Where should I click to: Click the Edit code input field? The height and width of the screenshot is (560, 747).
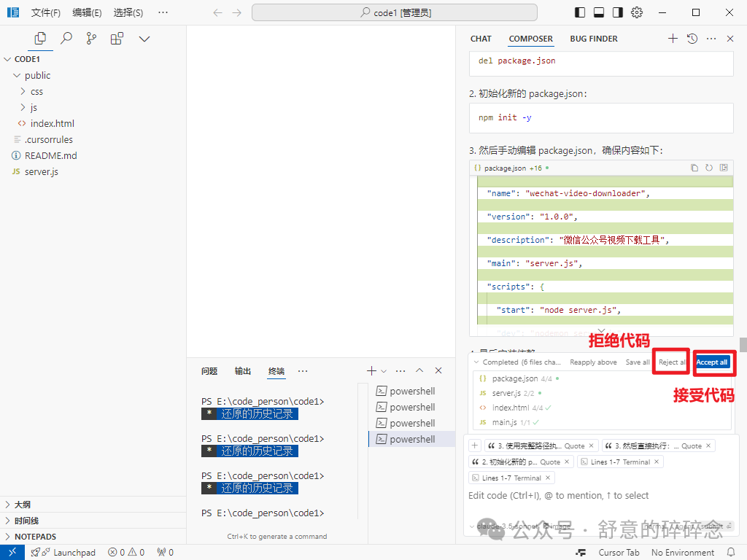click(x=600, y=496)
